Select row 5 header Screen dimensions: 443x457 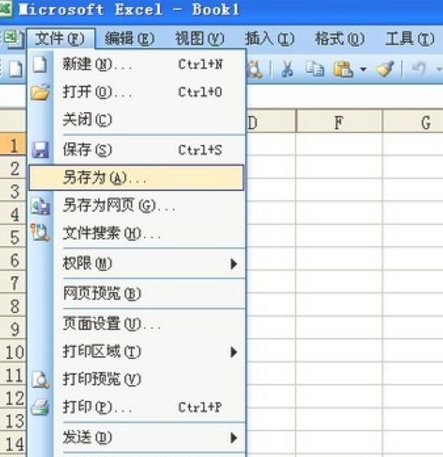[x=13, y=237]
